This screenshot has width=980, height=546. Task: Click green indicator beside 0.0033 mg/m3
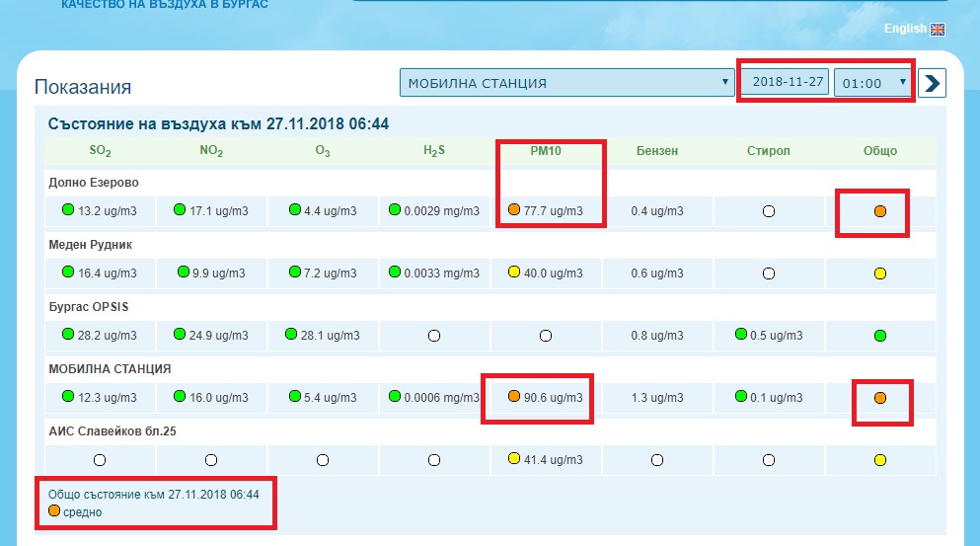[x=395, y=272]
